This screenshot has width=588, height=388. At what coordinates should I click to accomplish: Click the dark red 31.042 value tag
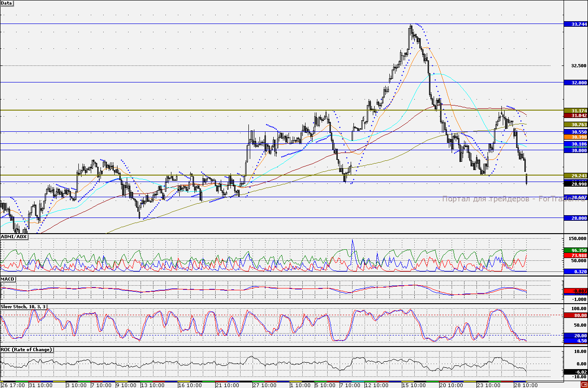pyautogui.click(x=576, y=116)
